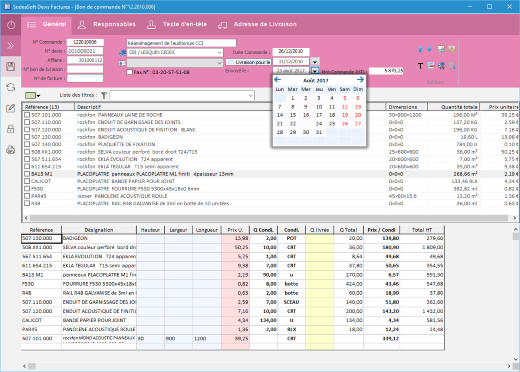This screenshot has width=520, height=372.
Task: Click the Référence (13) column header
Action: pos(49,107)
